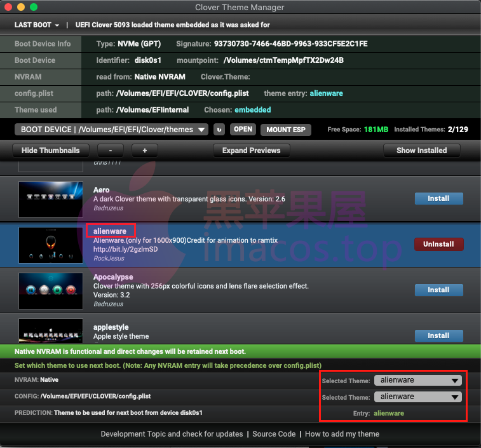481x448 pixels.
Task: Toggle Hide Thumbnails
Action: pyautogui.click(x=51, y=151)
